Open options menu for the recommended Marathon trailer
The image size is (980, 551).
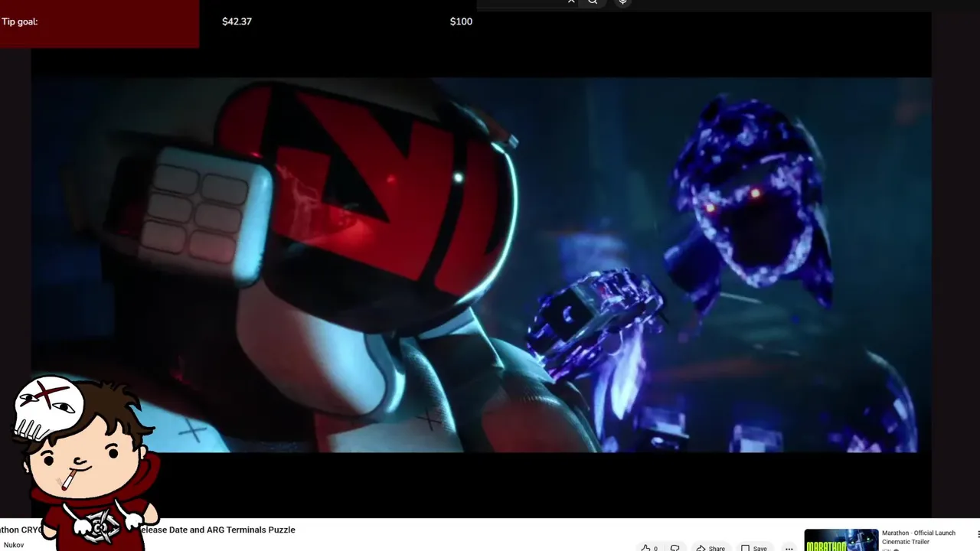tap(978, 534)
